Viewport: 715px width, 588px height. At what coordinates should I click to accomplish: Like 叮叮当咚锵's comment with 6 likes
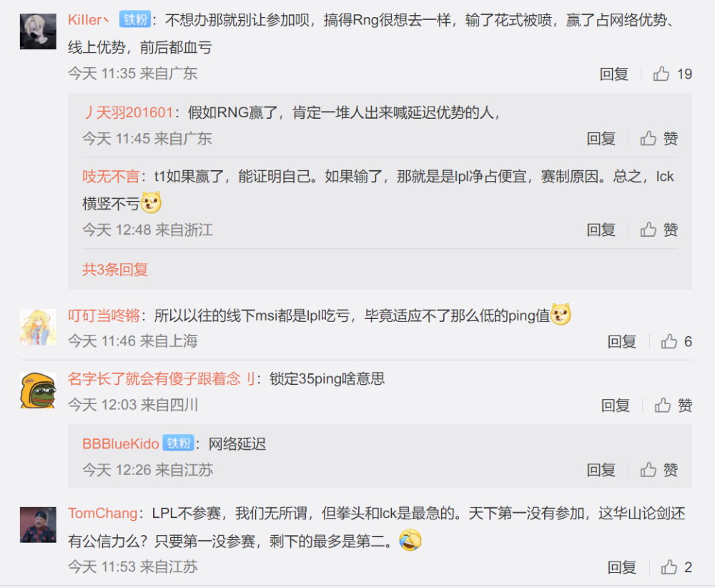tap(676, 341)
